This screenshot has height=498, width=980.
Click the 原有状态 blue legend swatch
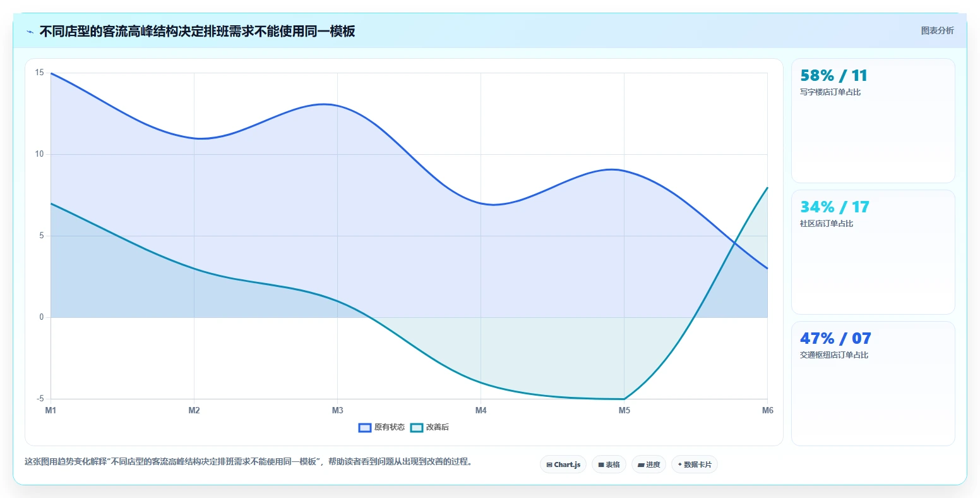coord(365,428)
